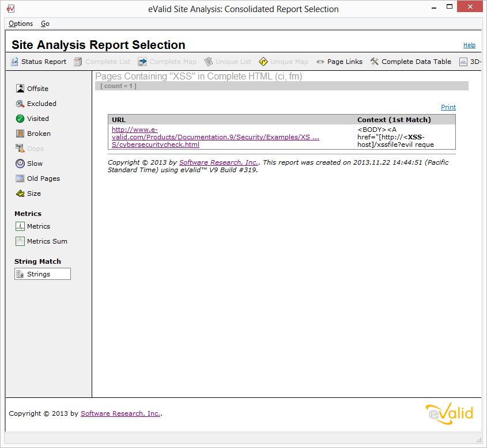Click the Status Report chart icon

(14, 62)
